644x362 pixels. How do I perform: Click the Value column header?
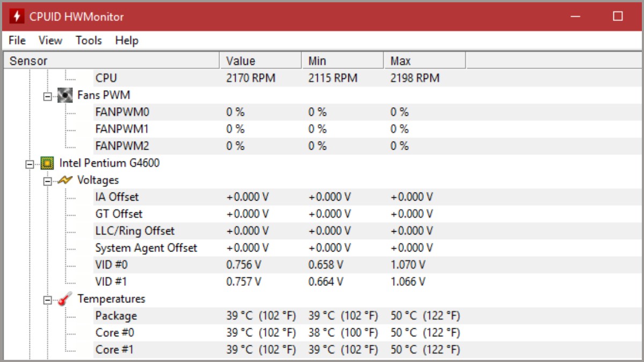(x=261, y=61)
